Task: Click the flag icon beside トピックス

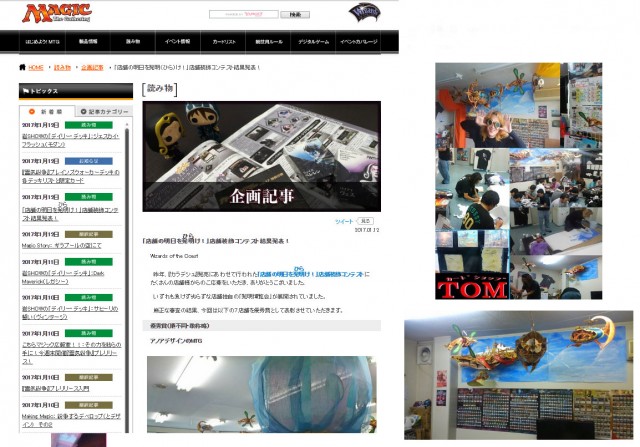Action: click(x=26, y=91)
